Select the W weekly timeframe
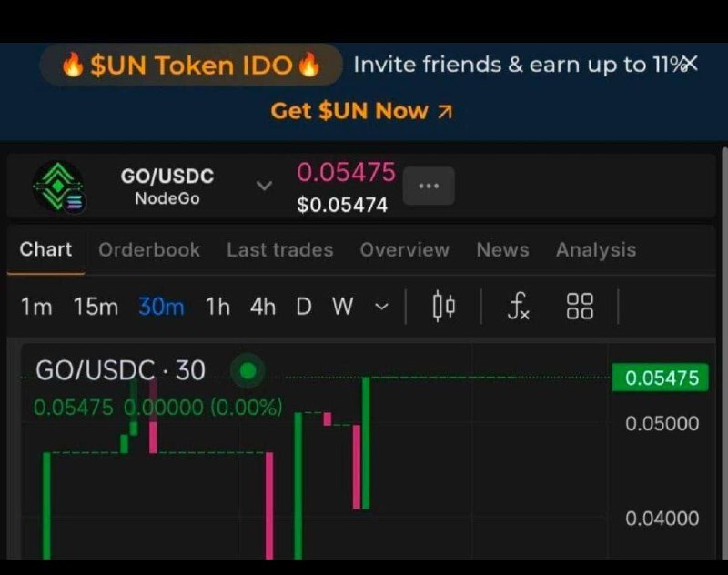Image resolution: width=728 pixels, height=575 pixels. coord(343,307)
